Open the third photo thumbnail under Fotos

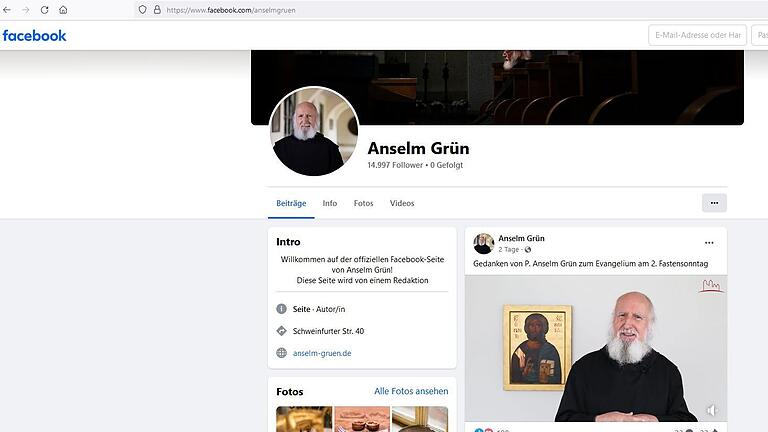420,419
